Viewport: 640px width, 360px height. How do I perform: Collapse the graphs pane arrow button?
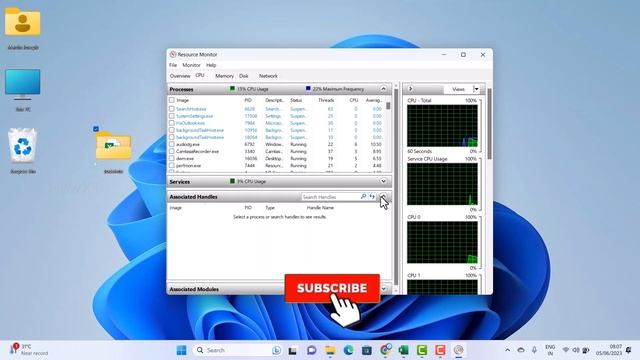410,89
